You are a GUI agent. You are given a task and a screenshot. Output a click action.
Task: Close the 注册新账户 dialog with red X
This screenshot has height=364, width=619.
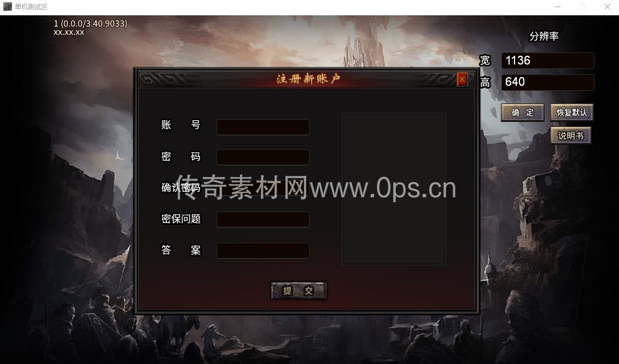pyautogui.click(x=462, y=80)
